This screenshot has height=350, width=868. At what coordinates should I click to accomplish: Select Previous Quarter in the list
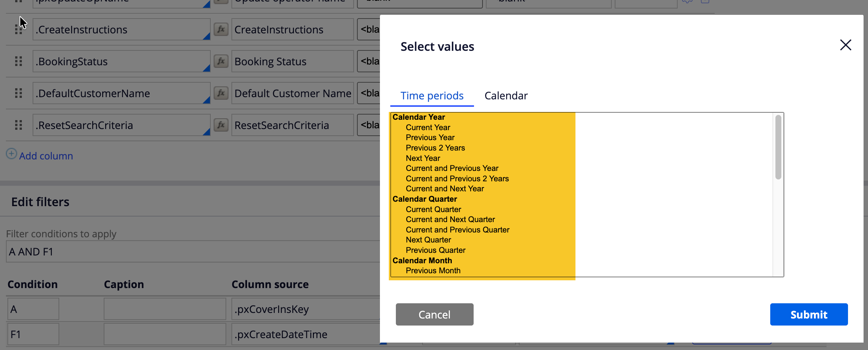(x=435, y=250)
